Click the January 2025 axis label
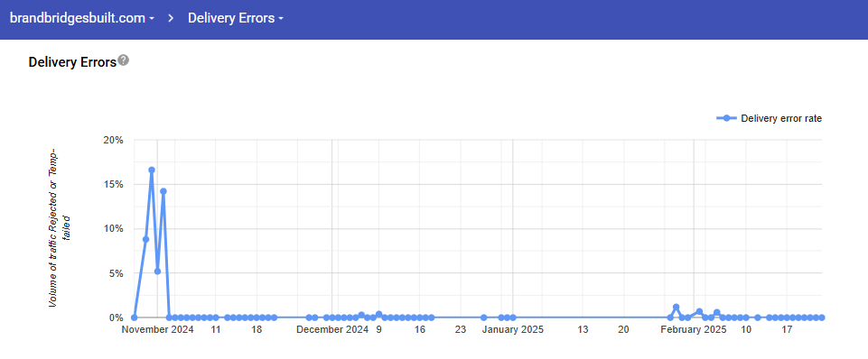 tap(513, 329)
